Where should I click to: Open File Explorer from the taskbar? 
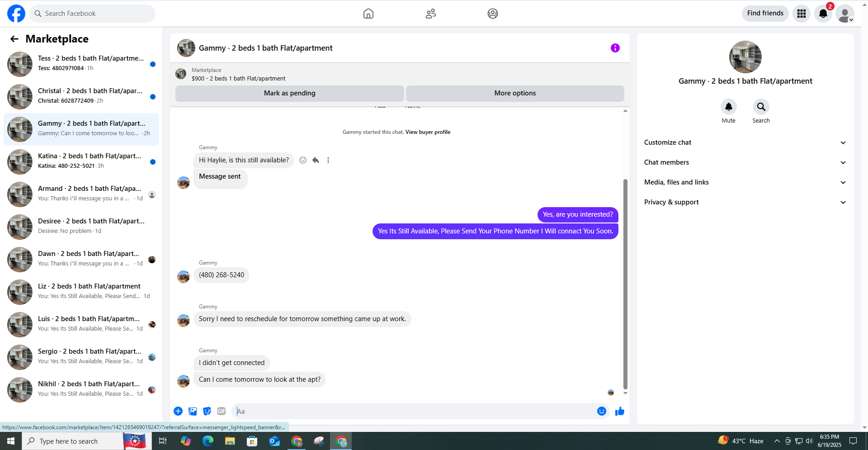(230, 441)
